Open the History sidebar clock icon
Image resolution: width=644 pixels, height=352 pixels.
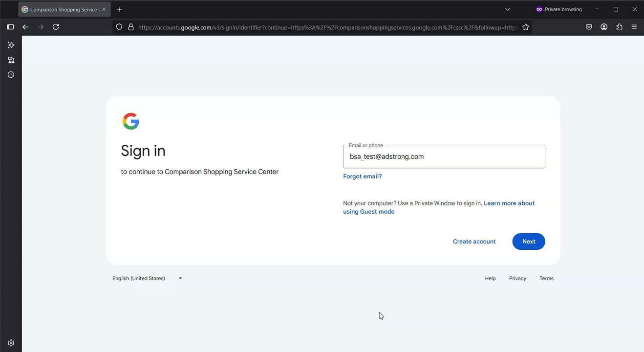pyautogui.click(x=11, y=75)
